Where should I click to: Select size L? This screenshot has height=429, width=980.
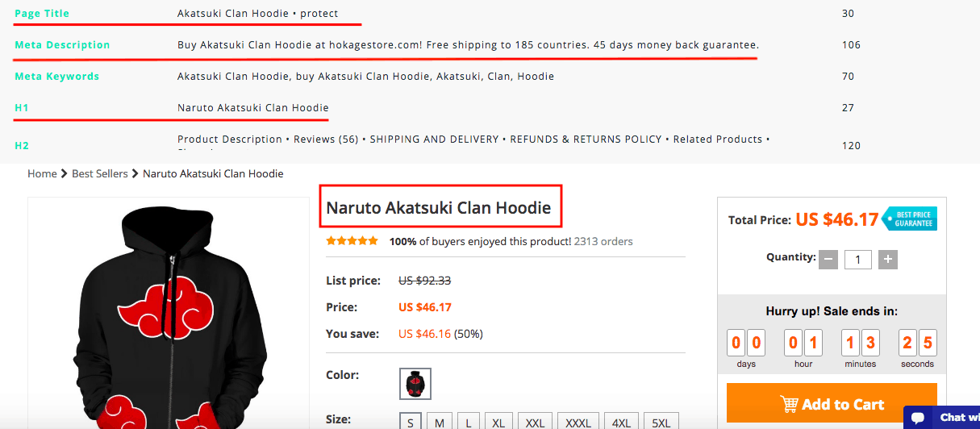468,422
